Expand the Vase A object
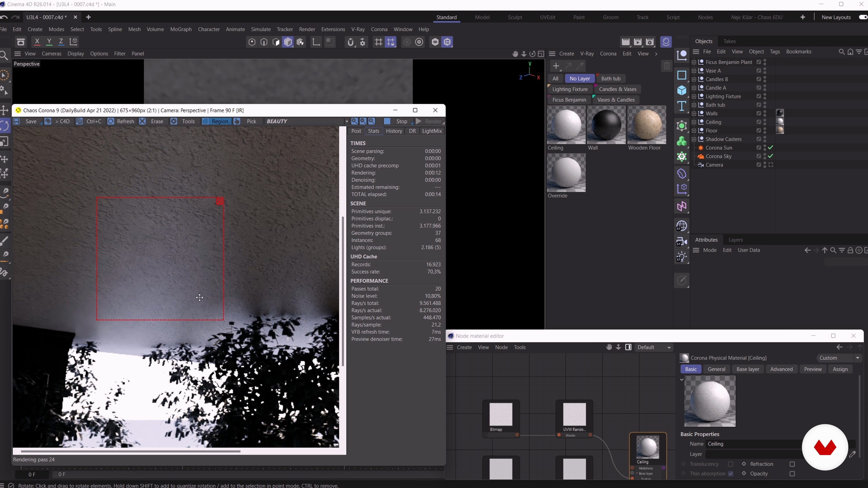Image resolution: width=868 pixels, height=488 pixels. pos(694,71)
